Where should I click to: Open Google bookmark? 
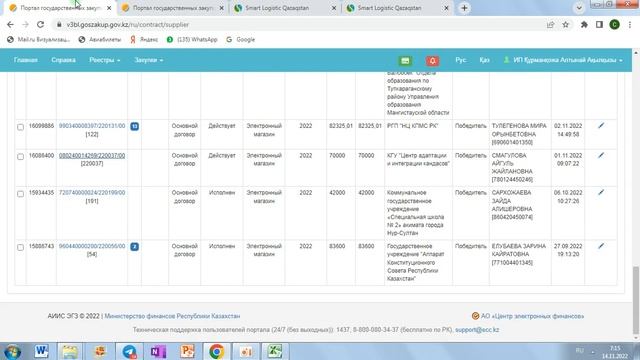click(241, 40)
